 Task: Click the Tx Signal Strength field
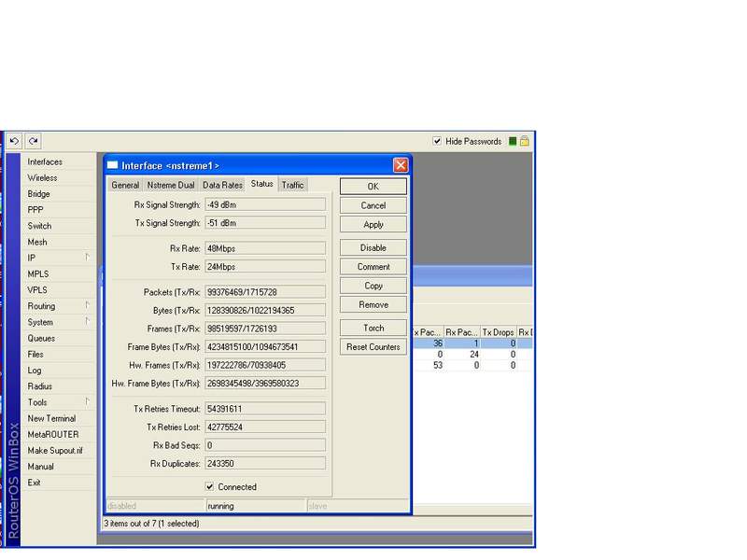coord(265,223)
